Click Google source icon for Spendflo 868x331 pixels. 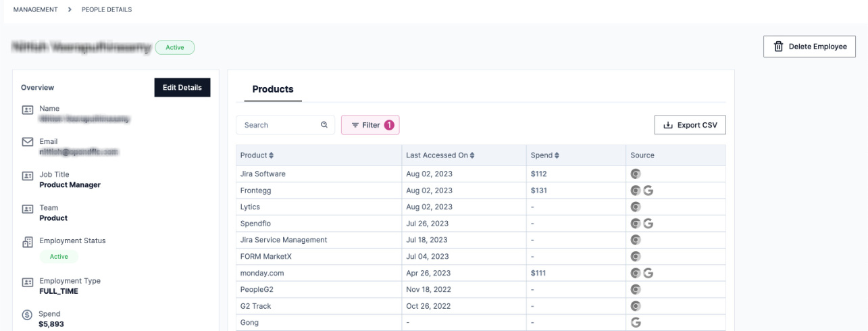(x=648, y=224)
